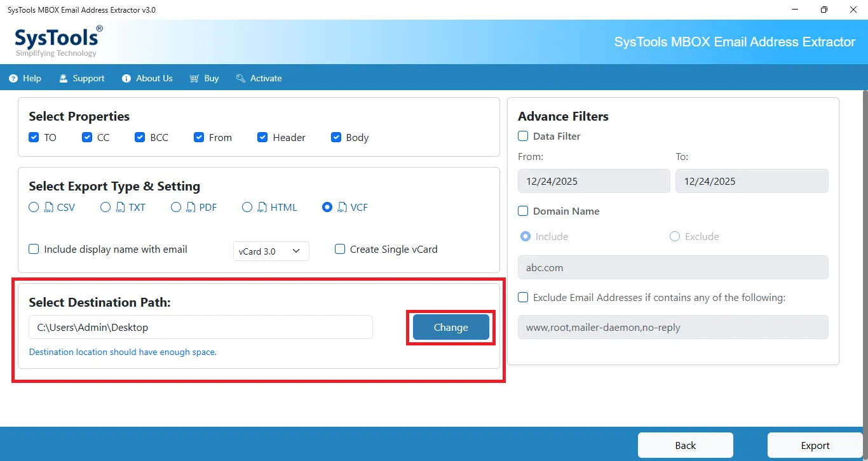Select the TXT export type radio button
Image resolution: width=868 pixels, height=461 pixels.
pyautogui.click(x=105, y=207)
